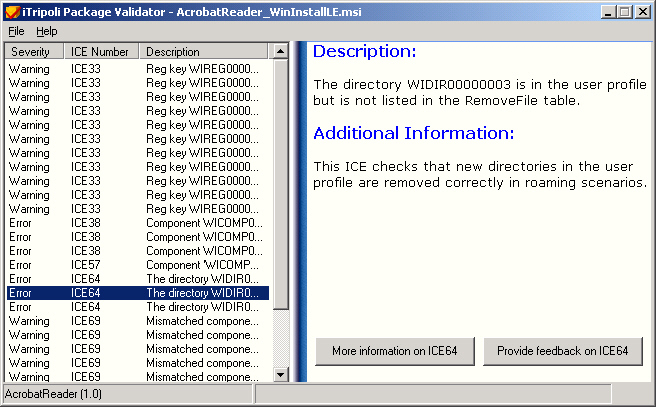This screenshot has height=407, width=656.
Task: Click the scrollbar down arrow of the results list
Action: 280,374
